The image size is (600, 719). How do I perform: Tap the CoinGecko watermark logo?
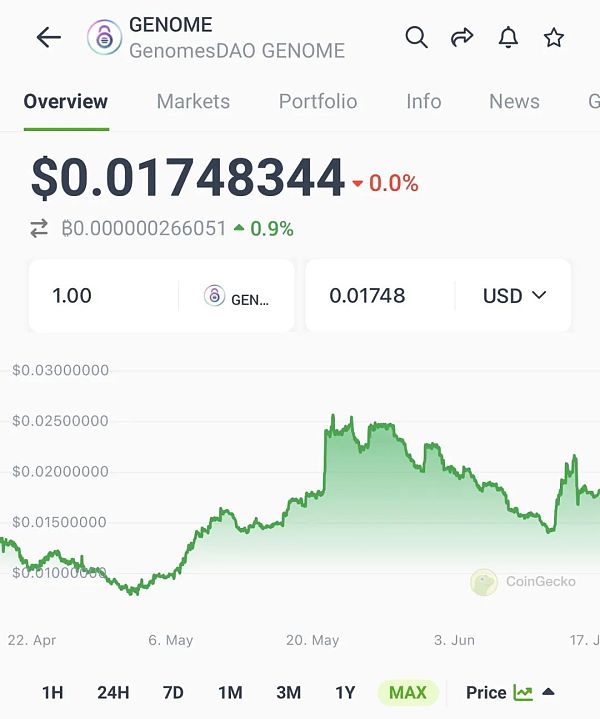pos(485,582)
